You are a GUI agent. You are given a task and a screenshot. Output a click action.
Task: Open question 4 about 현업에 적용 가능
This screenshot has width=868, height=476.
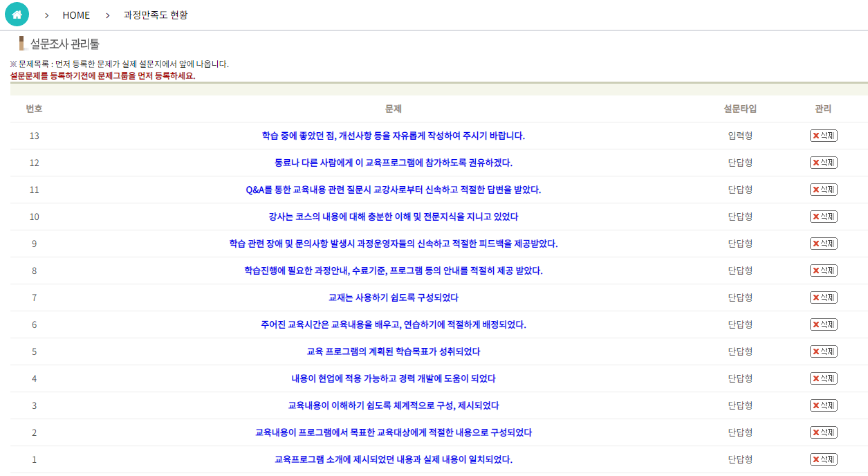[x=393, y=378]
